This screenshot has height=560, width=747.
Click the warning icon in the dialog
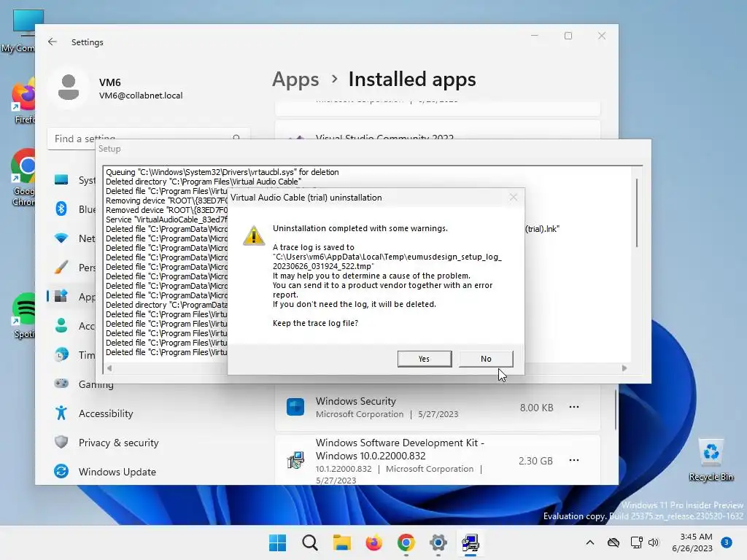[x=254, y=236]
